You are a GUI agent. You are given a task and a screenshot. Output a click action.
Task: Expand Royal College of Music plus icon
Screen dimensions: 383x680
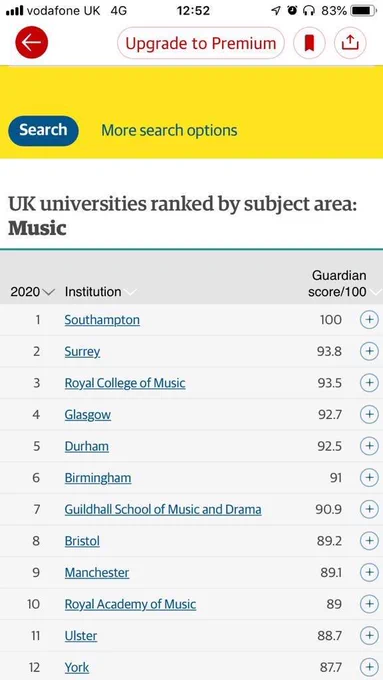(x=369, y=383)
